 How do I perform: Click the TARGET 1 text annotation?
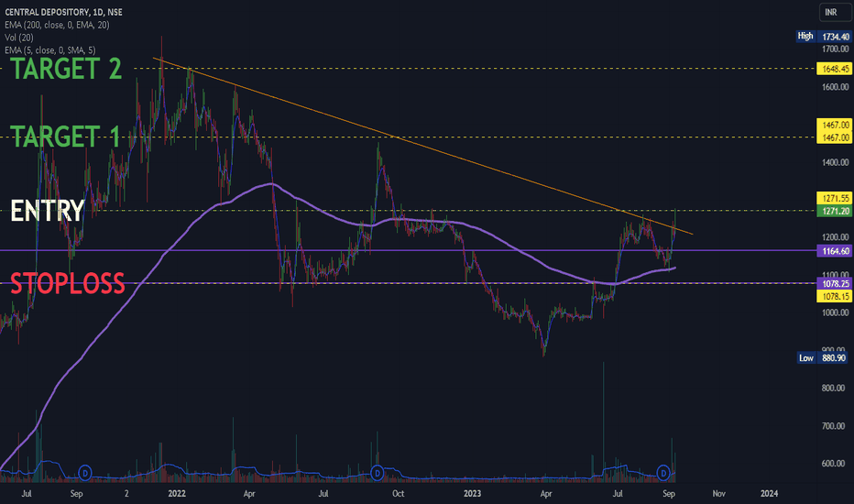tap(66, 137)
